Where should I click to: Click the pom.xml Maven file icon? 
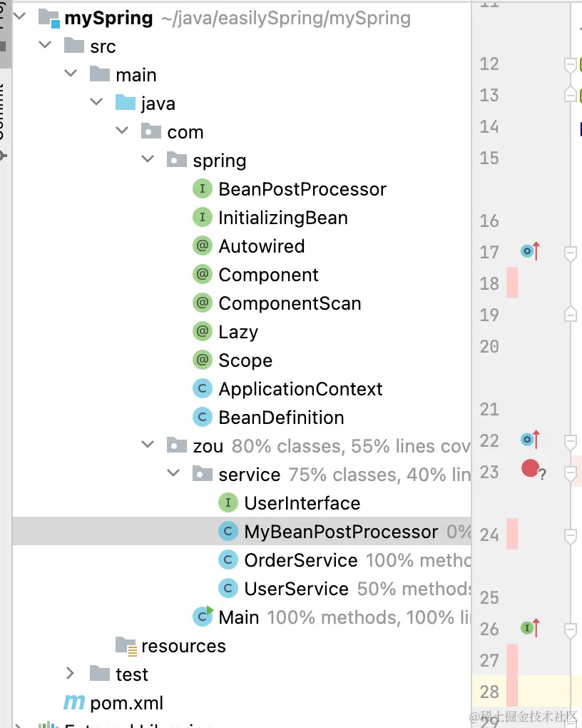tap(74, 703)
